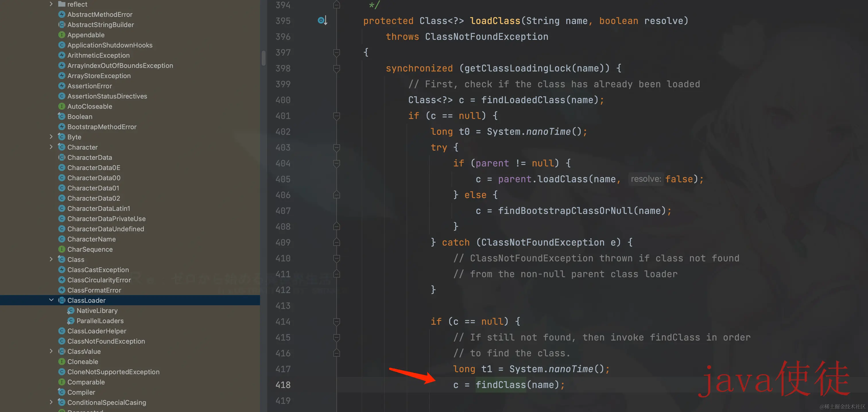Collapse the try block fold at line 403
The height and width of the screenshot is (412, 868).
[336, 147]
